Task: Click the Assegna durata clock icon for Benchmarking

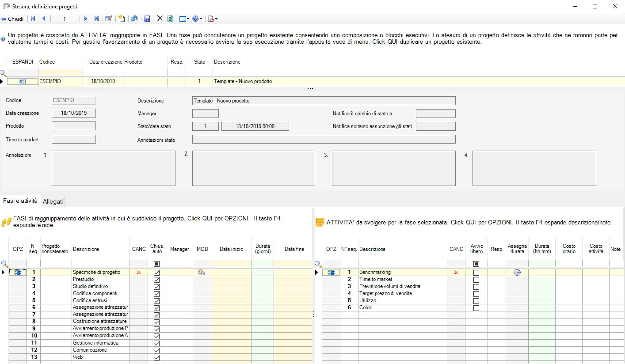Action: point(517,273)
